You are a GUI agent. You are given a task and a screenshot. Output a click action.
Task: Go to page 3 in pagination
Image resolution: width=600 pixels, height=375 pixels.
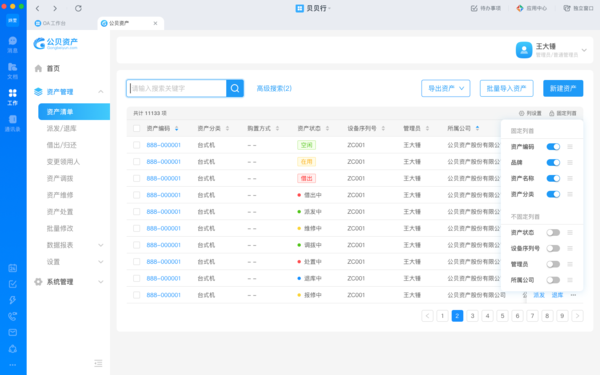(472, 316)
